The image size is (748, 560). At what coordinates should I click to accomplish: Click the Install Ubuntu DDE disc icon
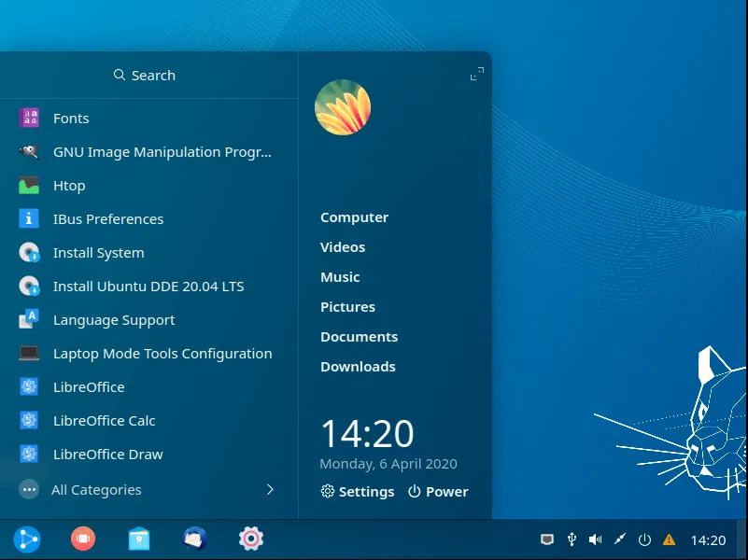(x=29, y=286)
